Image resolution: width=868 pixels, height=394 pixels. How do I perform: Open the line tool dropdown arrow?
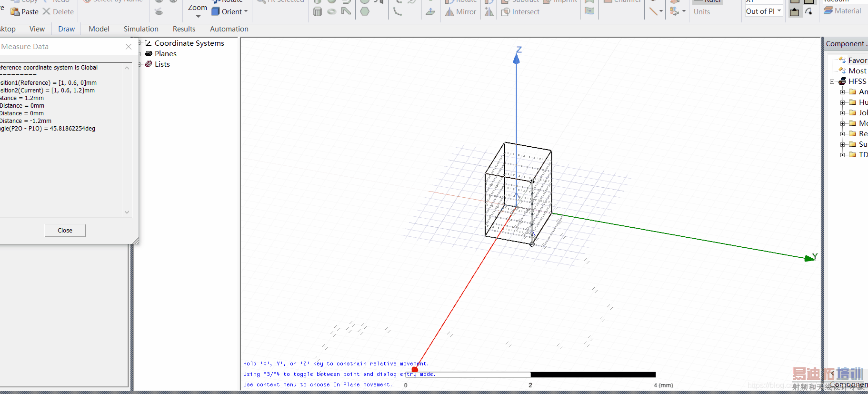[x=661, y=11]
